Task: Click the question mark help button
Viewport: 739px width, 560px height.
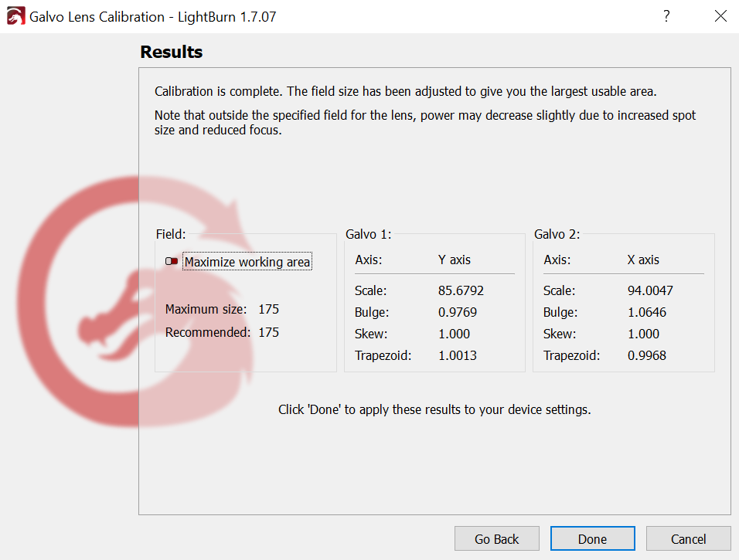Action: [666, 16]
